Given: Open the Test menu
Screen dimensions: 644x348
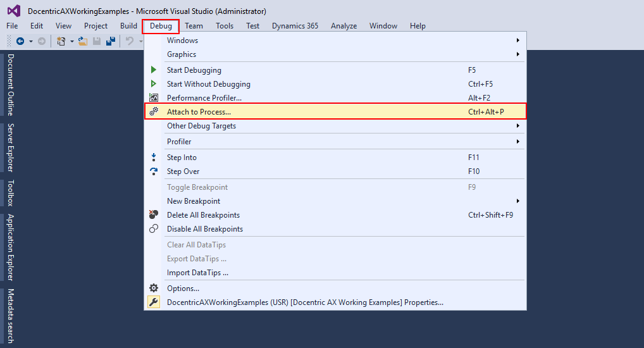Looking at the screenshot, I should pyautogui.click(x=252, y=26).
